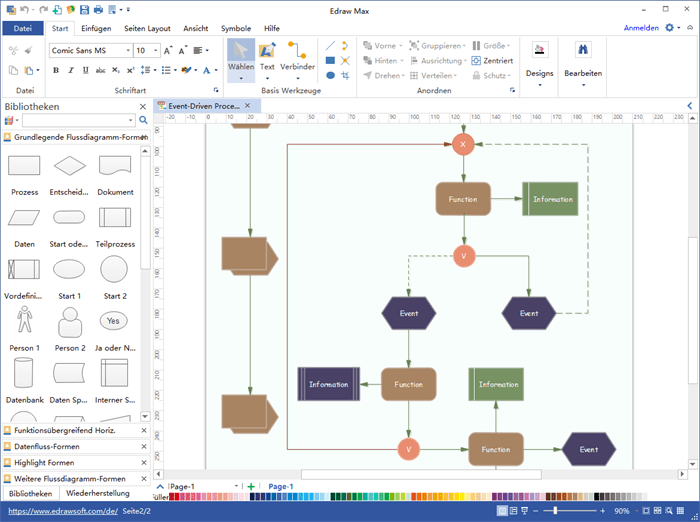Choose the Verbinder connector tool
Image resolution: width=700 pixels, height=522 pixels.
coord(297,60)
